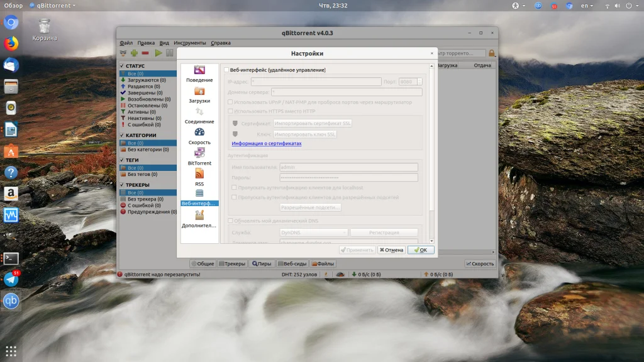
Task: Open the en keyboard layout dropdown
Action: (587, 5)
